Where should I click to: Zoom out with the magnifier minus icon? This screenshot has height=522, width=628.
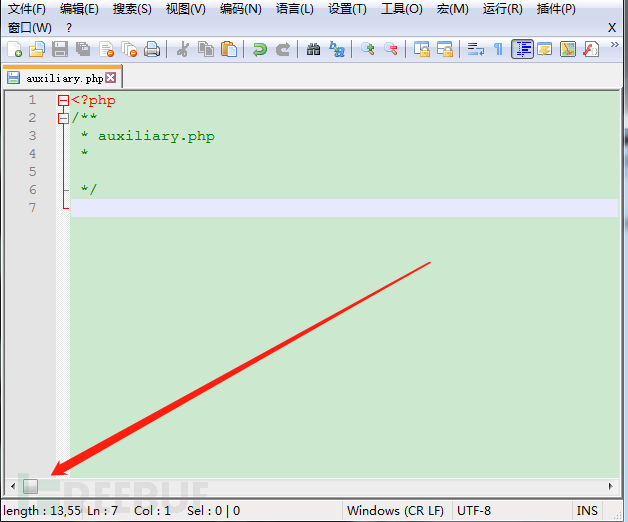(390, 50)
